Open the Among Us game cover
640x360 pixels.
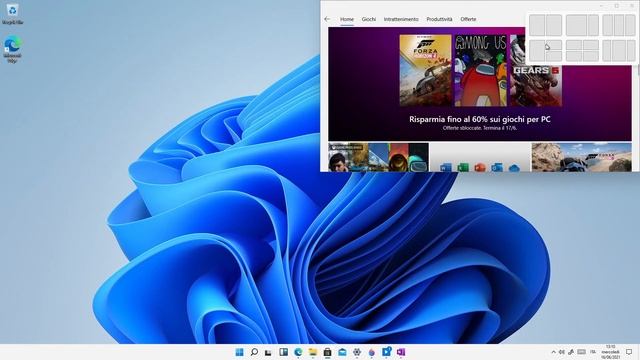tap(481, 70)
